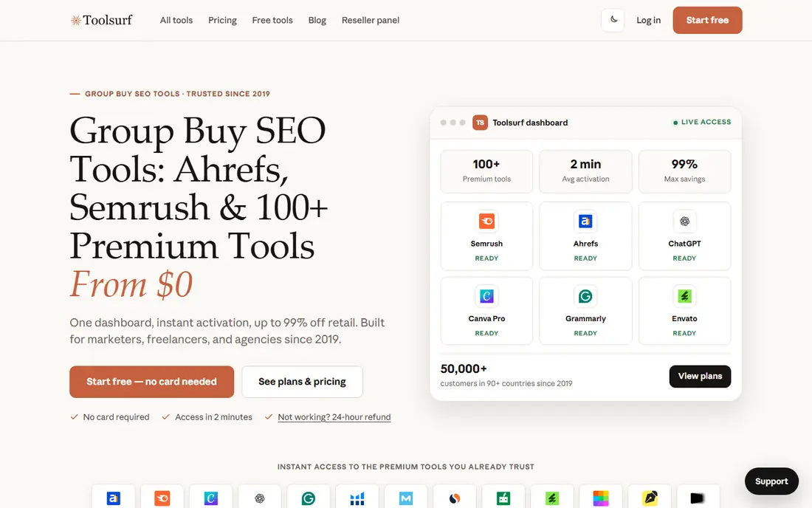This screenshot has width=812, height=508.
Task: Click the ChatGPT logo in bottom tool row
Action: coord(259,498)
